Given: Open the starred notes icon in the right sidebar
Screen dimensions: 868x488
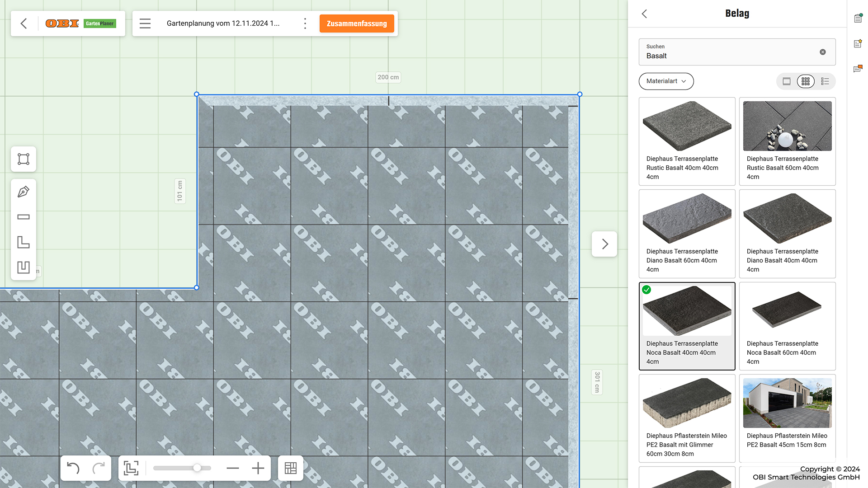Looking at the screenshot, I should click(858, 43).
